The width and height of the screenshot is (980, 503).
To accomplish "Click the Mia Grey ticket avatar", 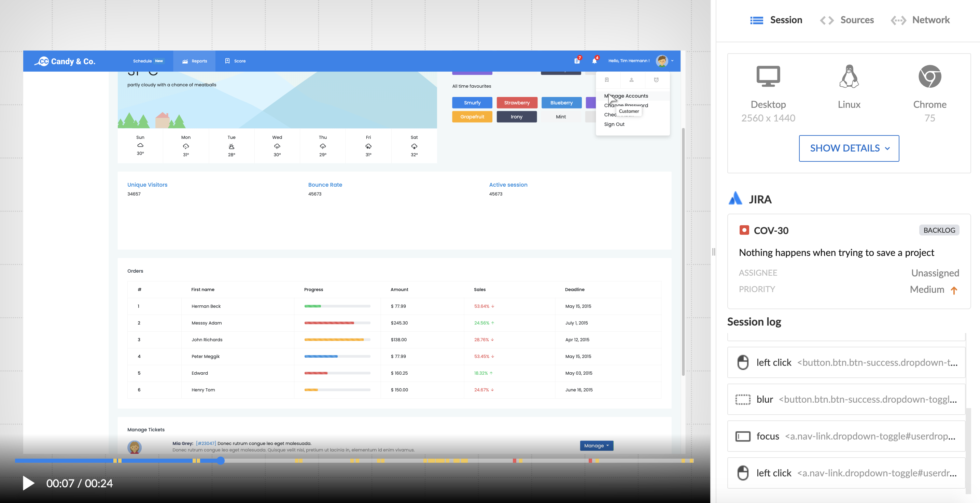I will (x=134, y=447).
